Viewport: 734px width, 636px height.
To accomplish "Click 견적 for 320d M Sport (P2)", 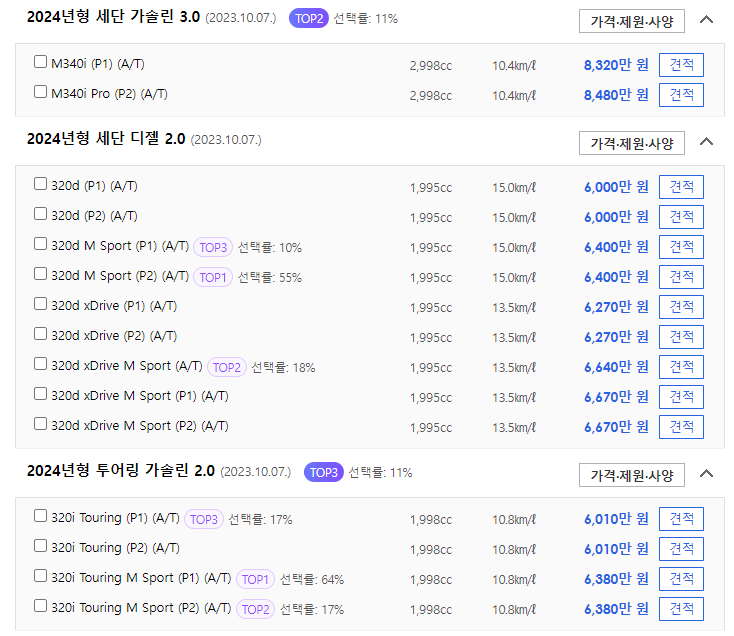I will pyautogui.click(x=681, y=277).
